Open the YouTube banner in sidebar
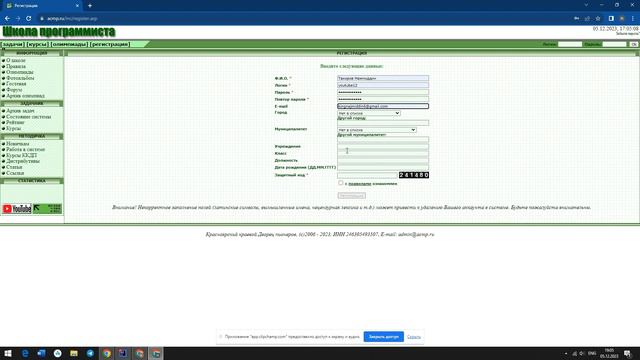The width and height of the screenshot is (640, 360). click(17, 209)
